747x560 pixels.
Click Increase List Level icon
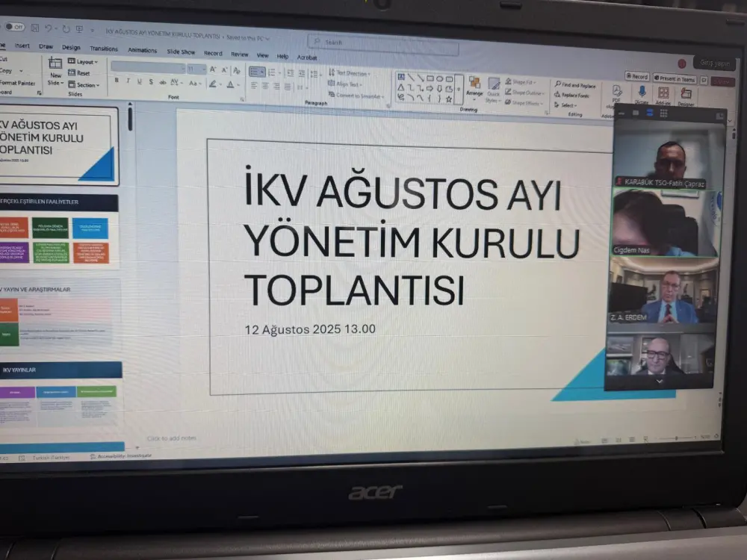302,73
